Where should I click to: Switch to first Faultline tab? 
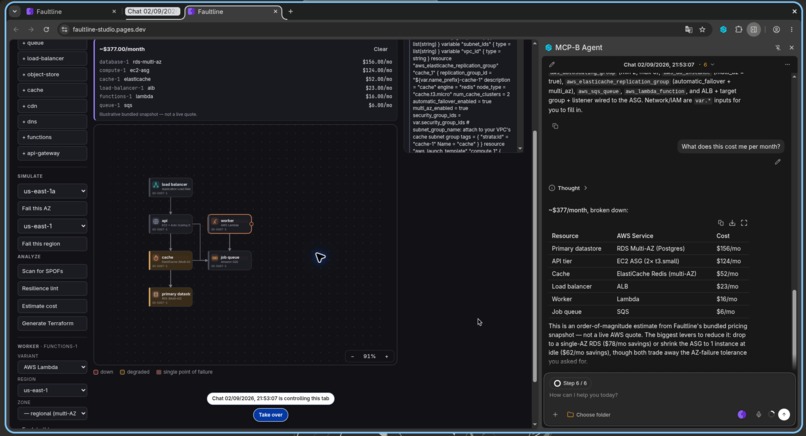tap(72, 11)
